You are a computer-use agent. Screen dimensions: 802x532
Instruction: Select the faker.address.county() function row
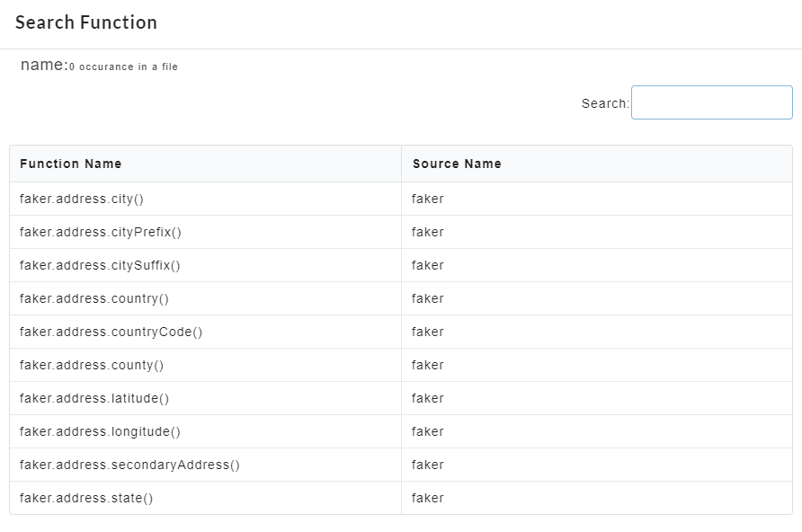(x=92, y=365)
